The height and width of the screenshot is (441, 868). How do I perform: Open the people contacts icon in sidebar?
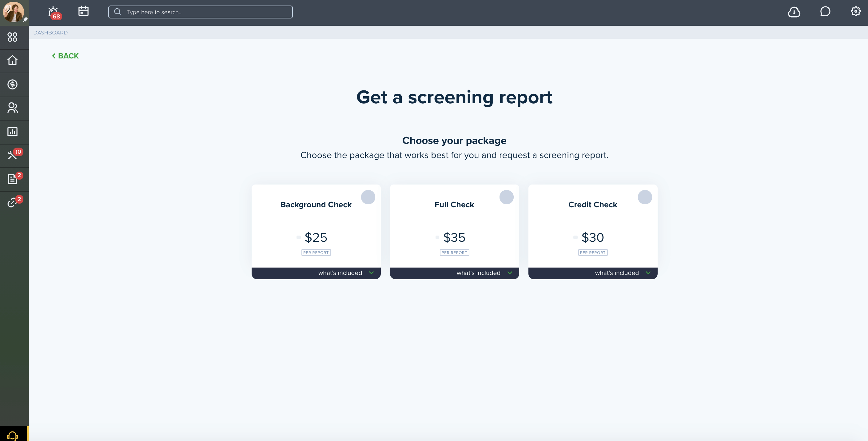[x=13, y=108]
